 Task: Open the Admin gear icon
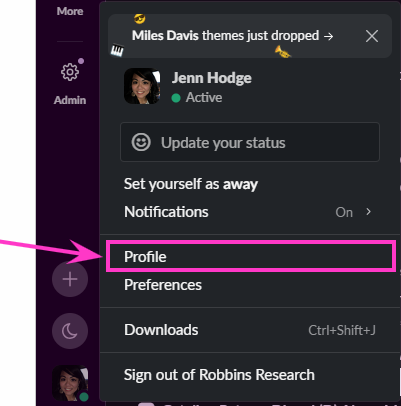tap(70, 72)
